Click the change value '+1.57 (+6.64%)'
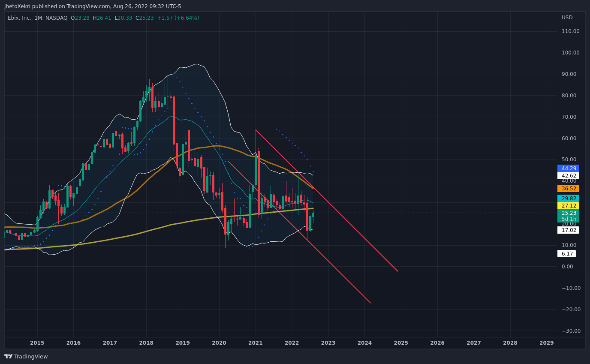The height and width of the screenshot is (364, 590). pos(178,18)
